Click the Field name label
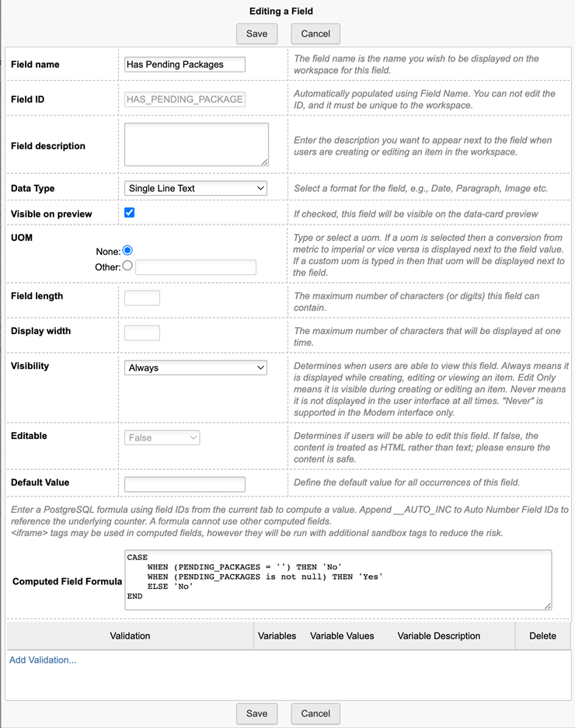This screenshot has width=575, height=728. [35, 64]
